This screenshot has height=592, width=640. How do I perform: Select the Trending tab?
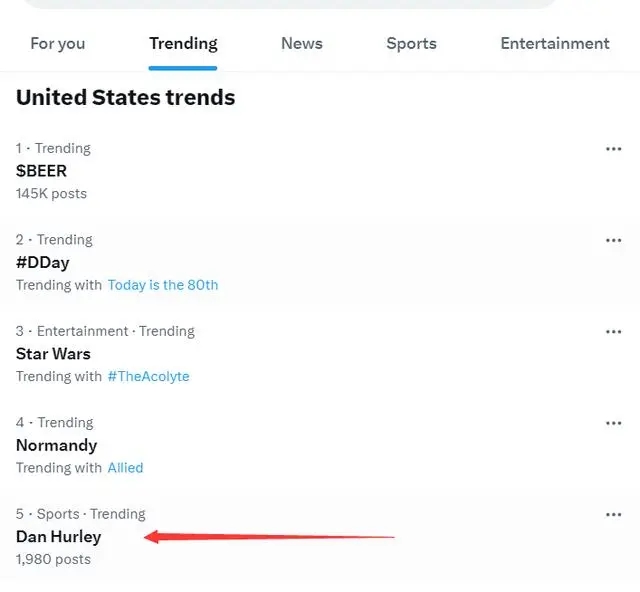[183, 44]
